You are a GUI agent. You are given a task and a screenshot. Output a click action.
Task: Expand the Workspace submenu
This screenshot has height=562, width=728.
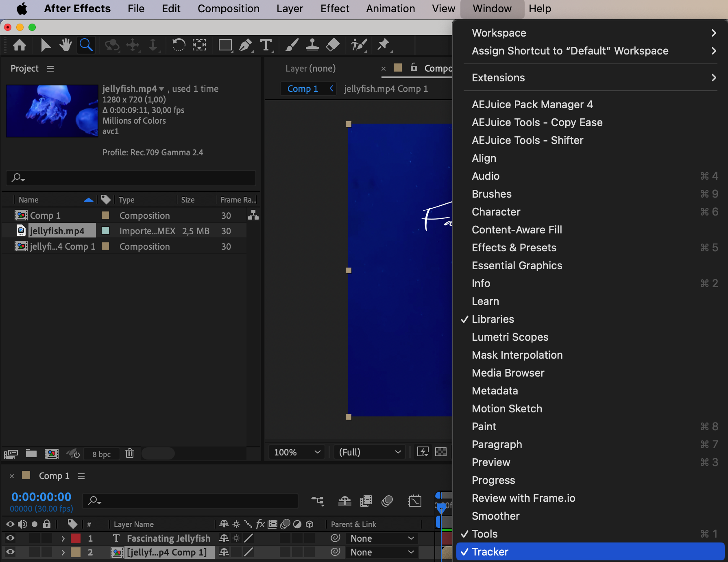[590, 33]
